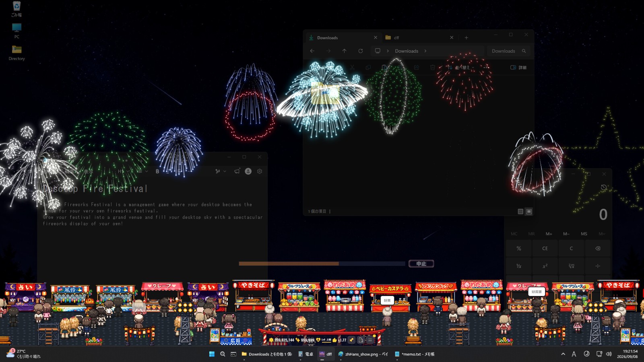Click the gold coin currency icon
The height and width of the screenshot is (362, 644).
271,340
